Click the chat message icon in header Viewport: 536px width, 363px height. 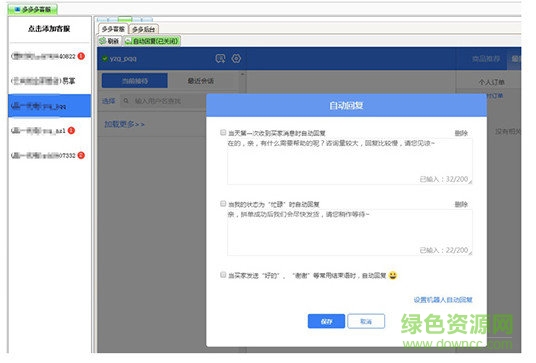(220, 59)
